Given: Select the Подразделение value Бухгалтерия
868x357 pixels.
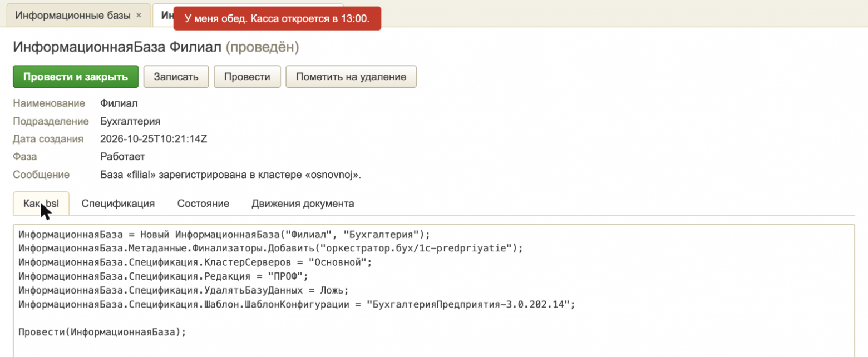Looking at the screenshot, I should 130,121.
